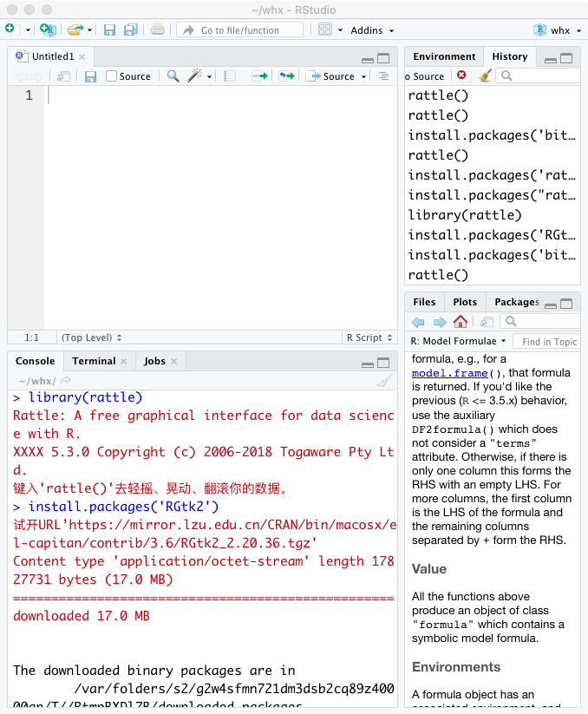Open the Addins menu
The width and height of the screenshot is (588, 714).
(x=372, y=30)
